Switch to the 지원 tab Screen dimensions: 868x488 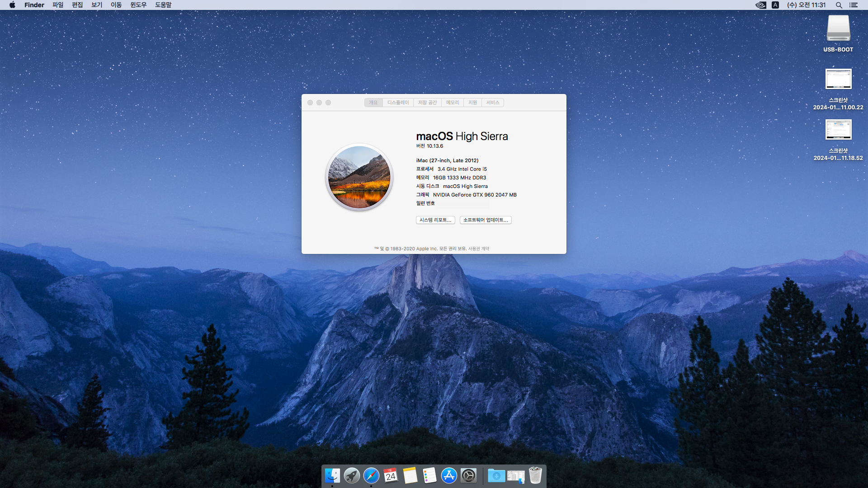click(472, 103)
